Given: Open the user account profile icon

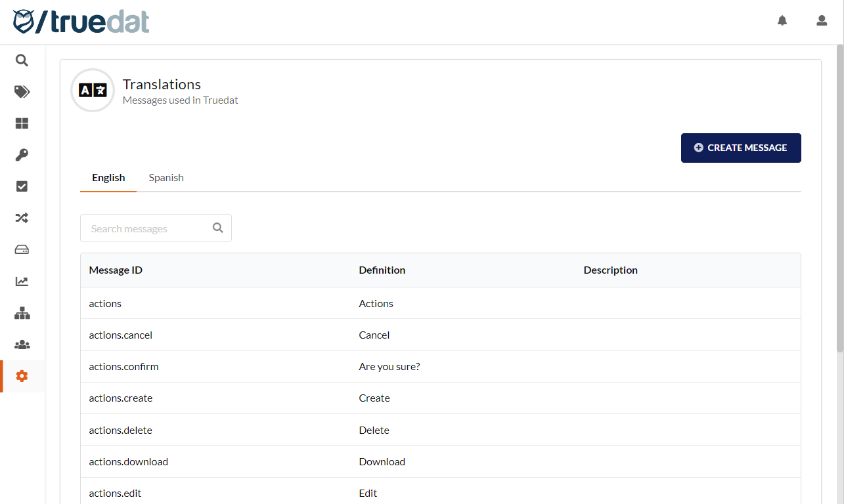Looking at the screenshot, I should tap(821, 21).
